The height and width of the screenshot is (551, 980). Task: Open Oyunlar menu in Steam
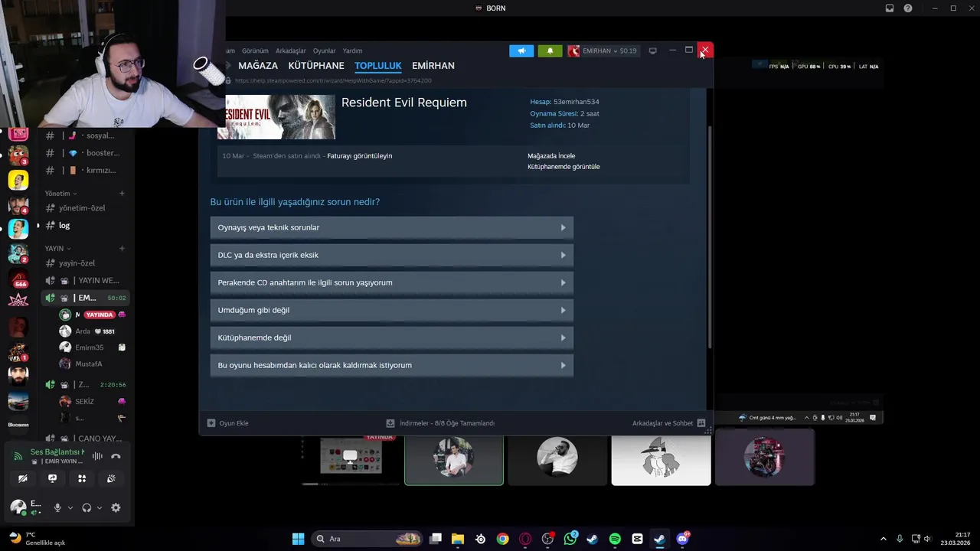[x=324, y=51]
